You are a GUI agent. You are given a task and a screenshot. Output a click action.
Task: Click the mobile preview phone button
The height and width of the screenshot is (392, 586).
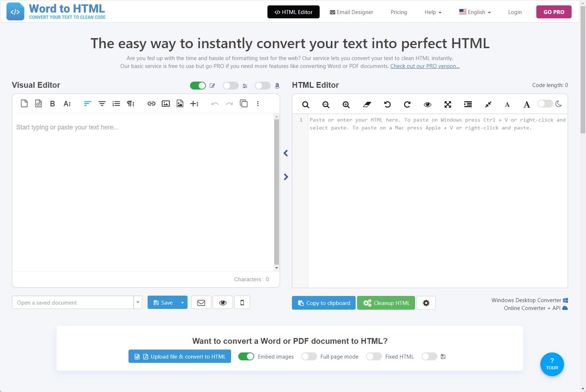click(242, 302)
